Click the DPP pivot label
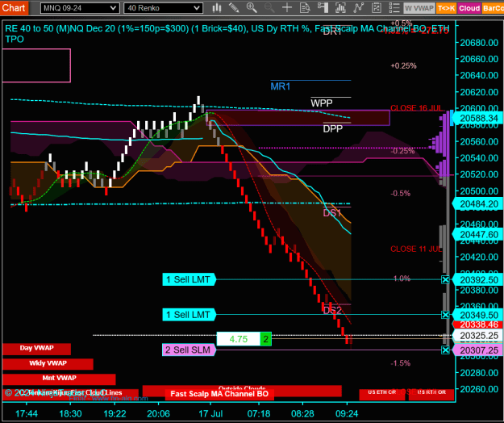Viewport: 504px width, 423px height. 333,128
